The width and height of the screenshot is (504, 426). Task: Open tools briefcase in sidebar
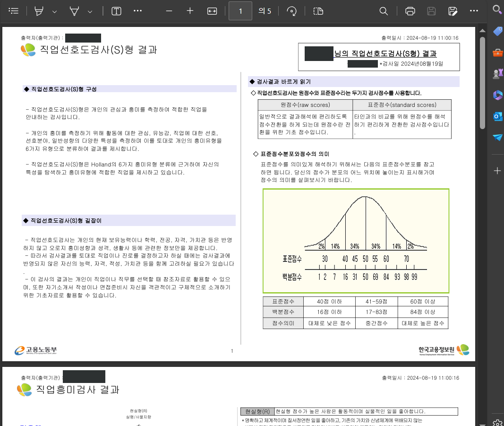point(497,52)
